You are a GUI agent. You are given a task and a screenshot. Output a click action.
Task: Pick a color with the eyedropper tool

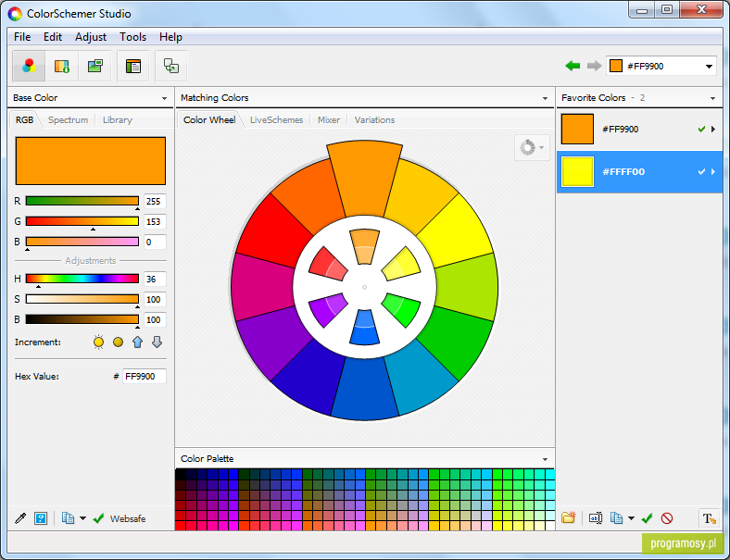20,518
